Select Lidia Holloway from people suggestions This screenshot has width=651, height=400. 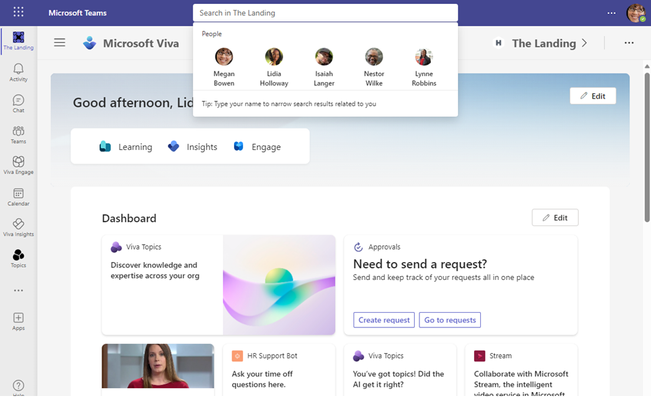tap(274, 67)
